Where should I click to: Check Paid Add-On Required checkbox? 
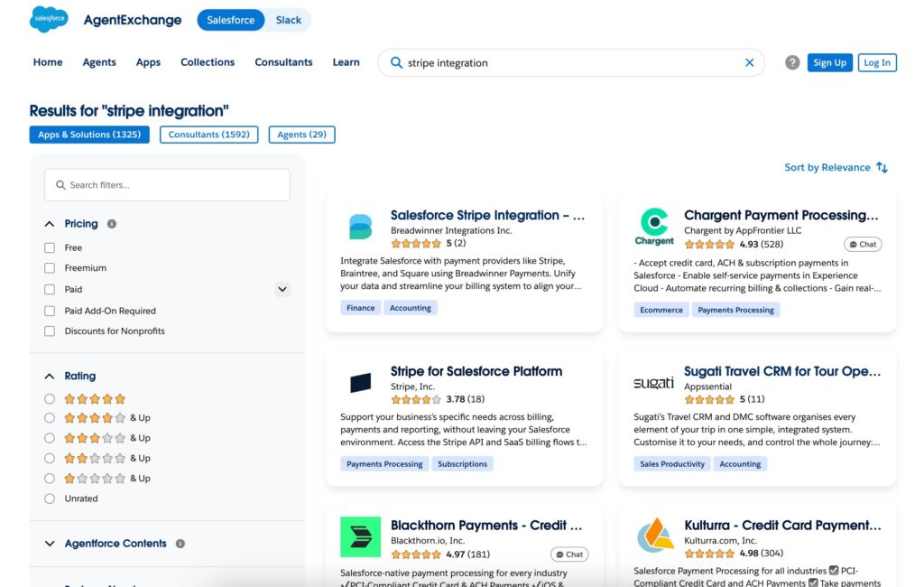tap(50, 311)
